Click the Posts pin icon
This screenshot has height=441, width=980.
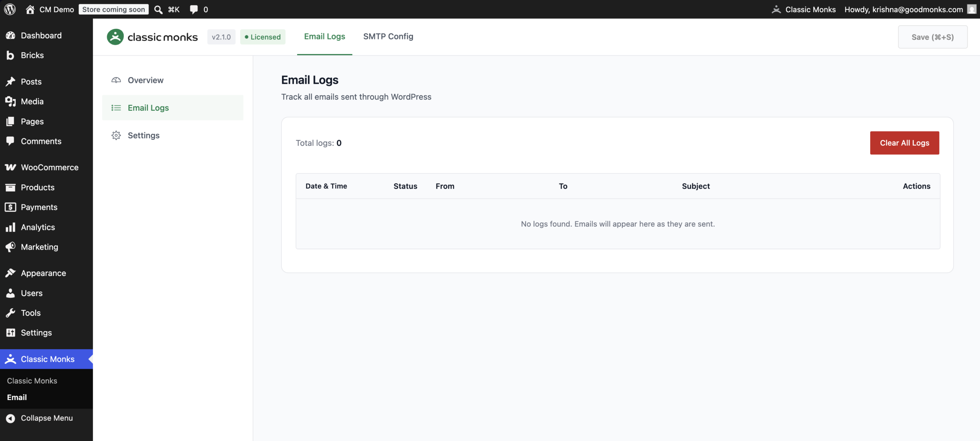coord(10,82)
